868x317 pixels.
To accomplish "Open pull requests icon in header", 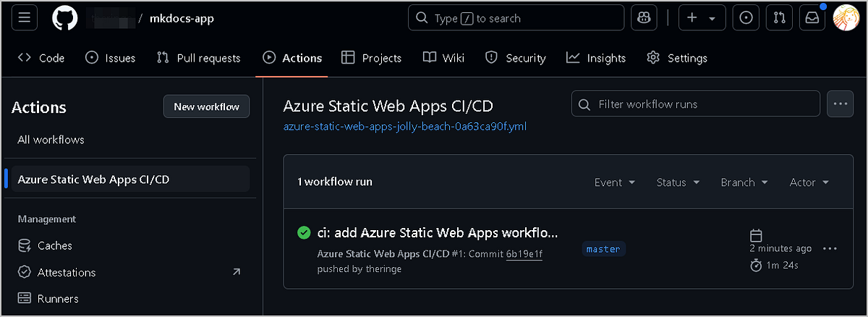I will pos(779,18).
